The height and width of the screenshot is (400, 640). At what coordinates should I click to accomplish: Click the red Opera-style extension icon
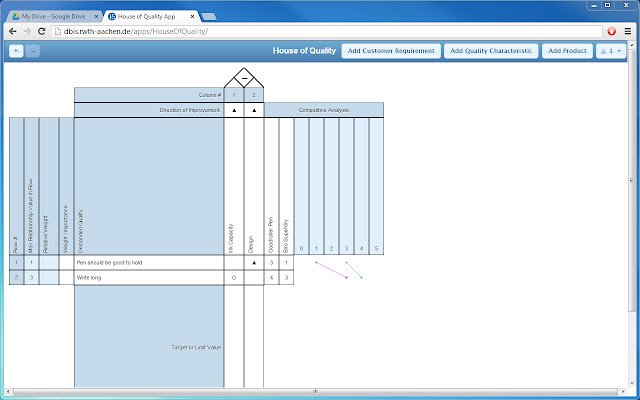pos(611,31)
